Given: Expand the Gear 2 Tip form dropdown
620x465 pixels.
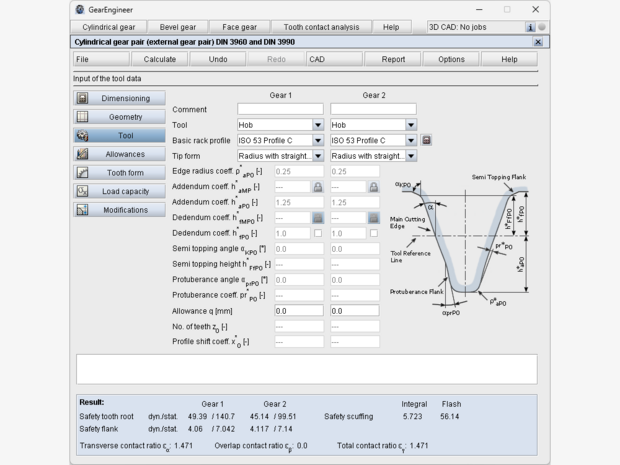Looking at the screenshot, I should pyautogui.click(x=411, y=156).
